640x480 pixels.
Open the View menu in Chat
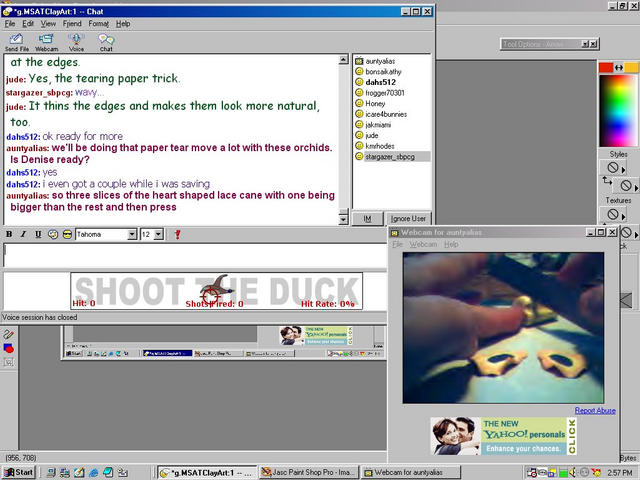click(x=48, y=24)
